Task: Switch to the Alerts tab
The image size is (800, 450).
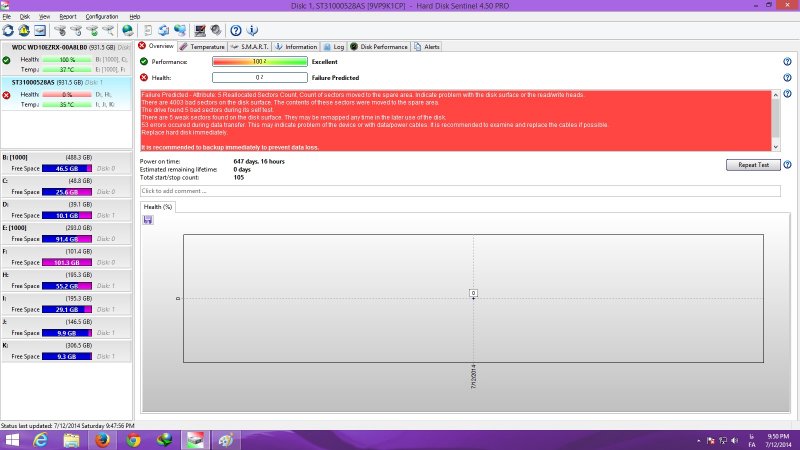Action: coord(427,46)
